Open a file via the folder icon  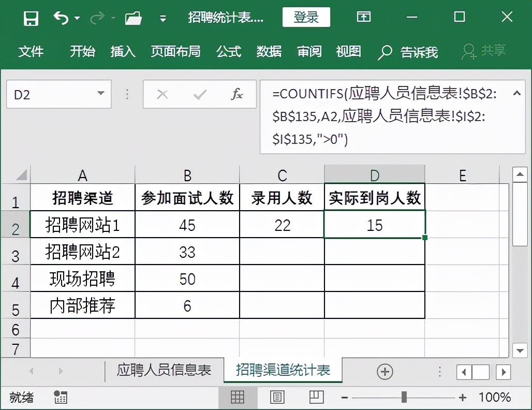pos(134,17)
